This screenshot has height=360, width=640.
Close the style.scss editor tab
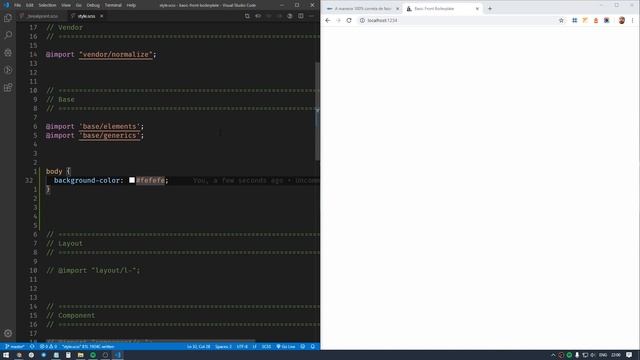click(x=102, y=16)
